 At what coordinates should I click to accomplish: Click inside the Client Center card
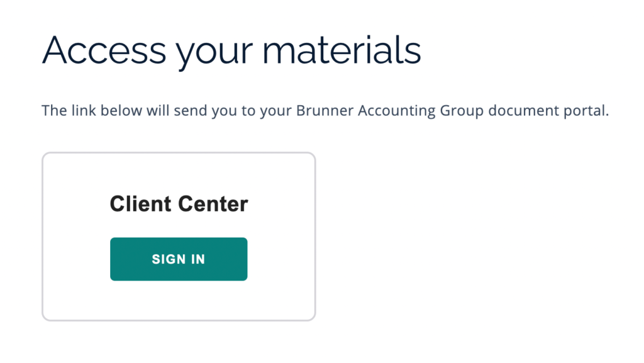point(179,237)
